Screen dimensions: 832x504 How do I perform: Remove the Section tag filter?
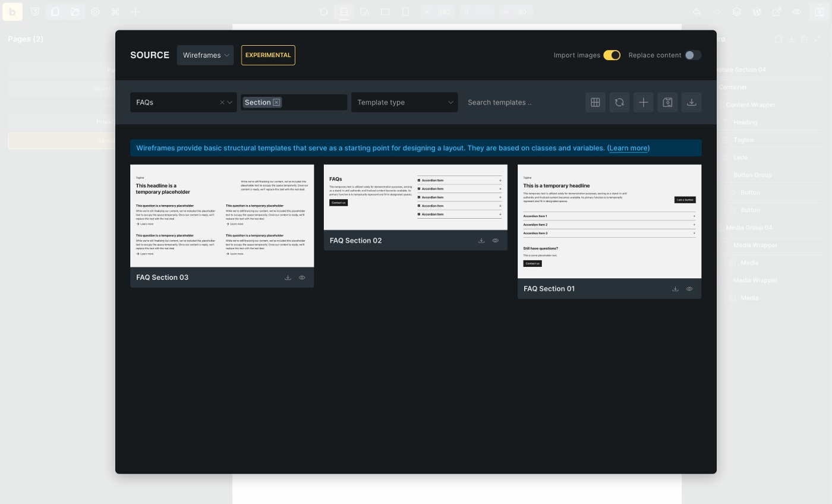pyautogui.click(x=276, y=102)
